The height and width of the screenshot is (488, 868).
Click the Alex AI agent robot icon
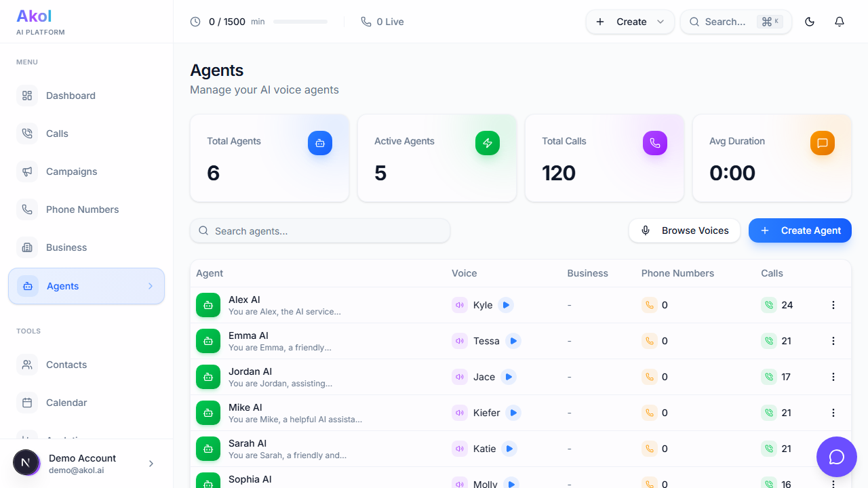click(208, 305)
